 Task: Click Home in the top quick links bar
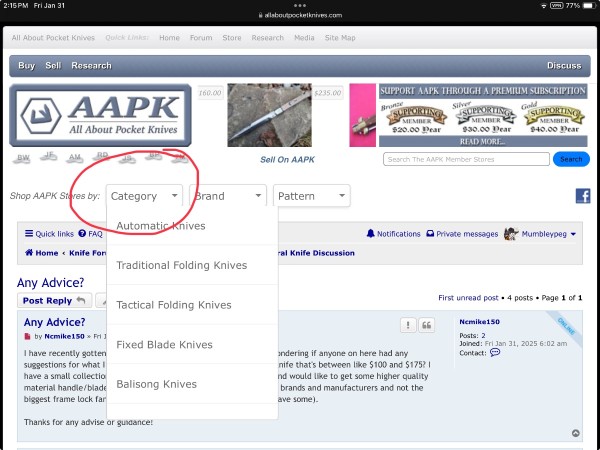coord(170,38)
